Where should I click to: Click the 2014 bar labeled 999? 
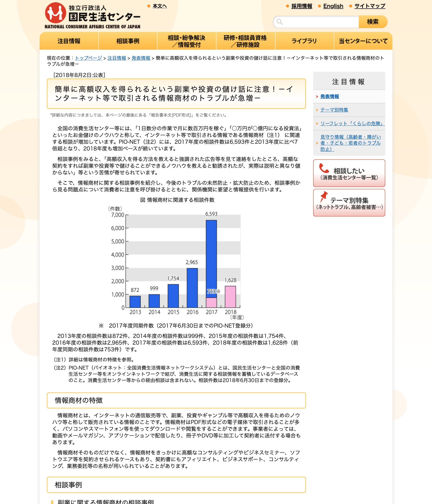(x=154, y=301)
